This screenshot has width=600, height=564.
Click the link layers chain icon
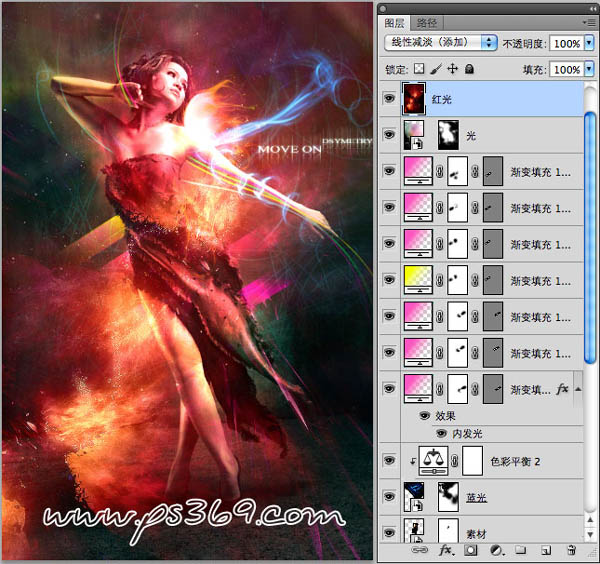pyautogui.click(x=419, y=550)
